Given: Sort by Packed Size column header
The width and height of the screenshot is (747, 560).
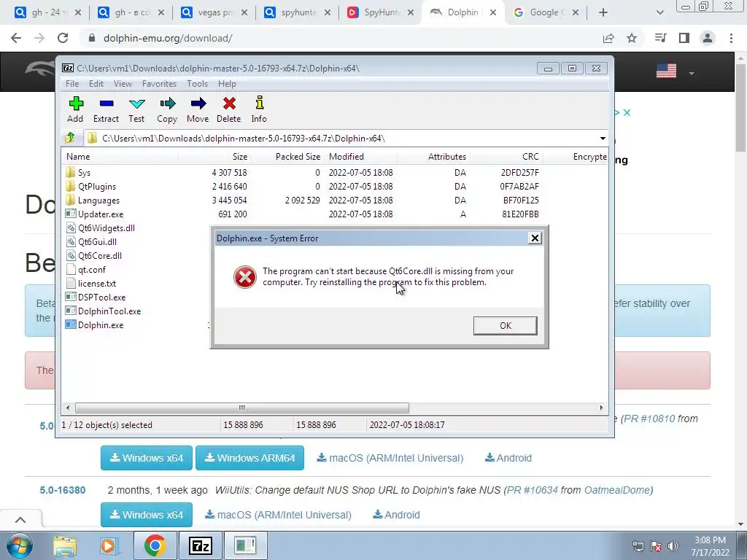Looking at the screenshot, I should 287,157.
